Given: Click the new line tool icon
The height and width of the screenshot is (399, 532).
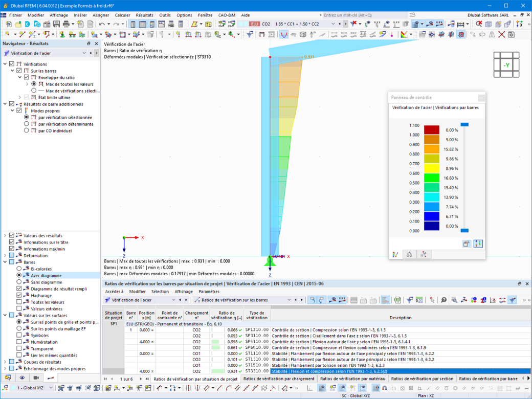Looking at the screenshot, I should (x=22, y=34).
